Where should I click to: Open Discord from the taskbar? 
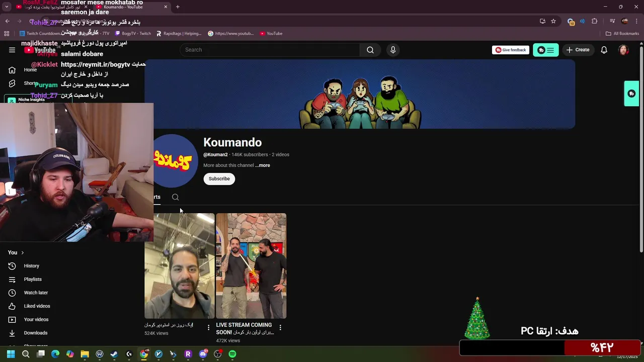coord(203,354)
